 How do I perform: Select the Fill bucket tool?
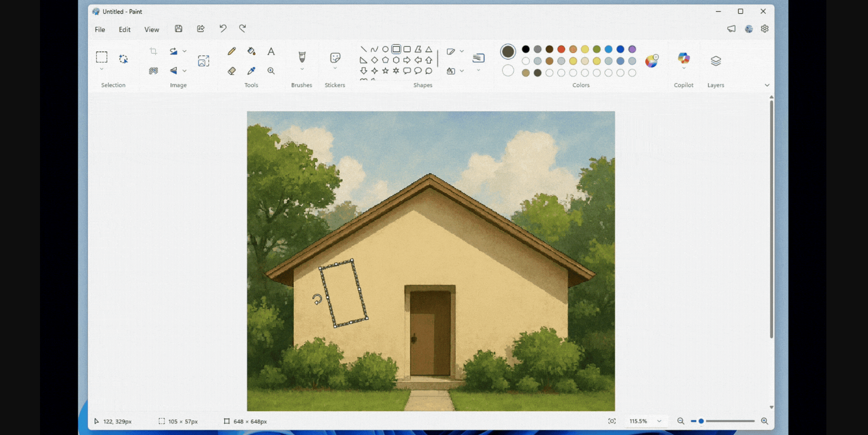click(251, 51)
